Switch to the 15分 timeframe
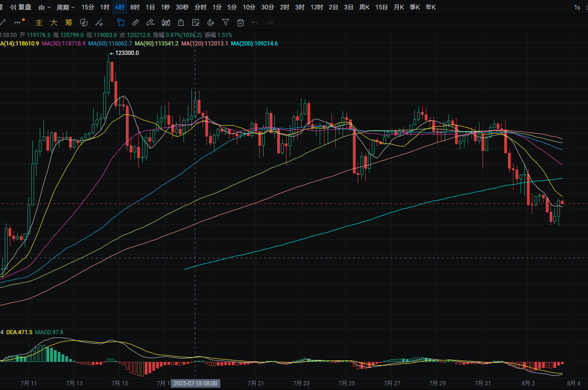The height and width of the screenshot is (390, 588). pos(88,7)
